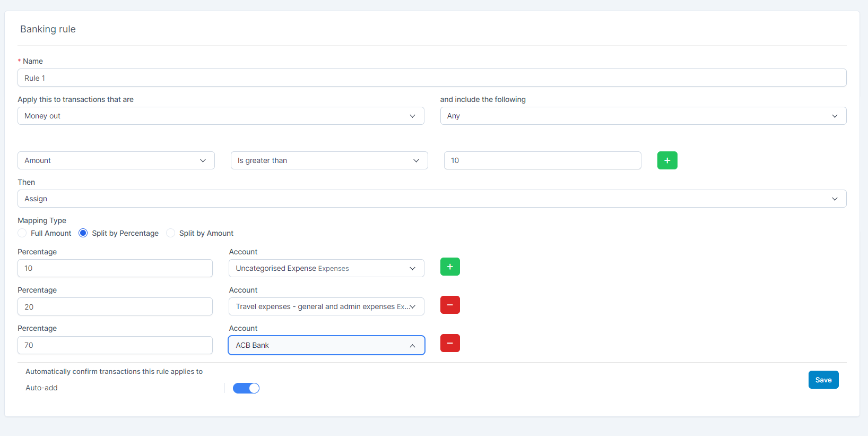Click the green plus button beside condition value
Image resolution: width=868 pixels, height=436 pixels.
(x=667, y=160)
